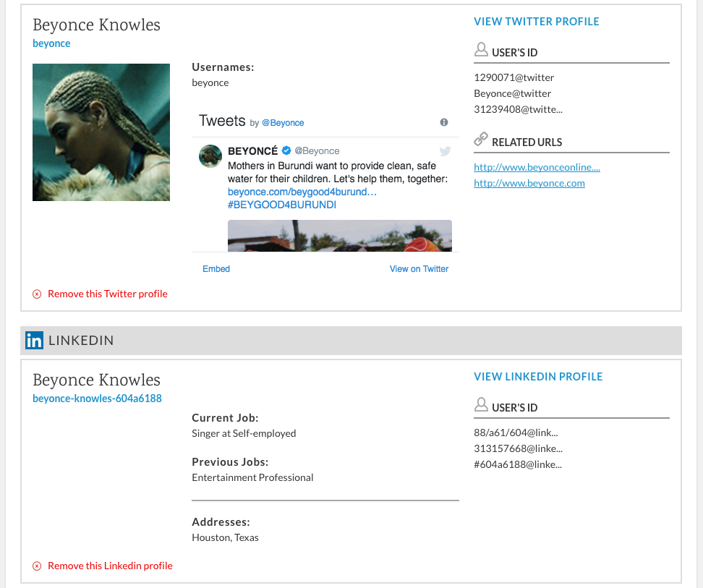
Task: Click the Twitter profile photo
Action: [x=101, y=132]
